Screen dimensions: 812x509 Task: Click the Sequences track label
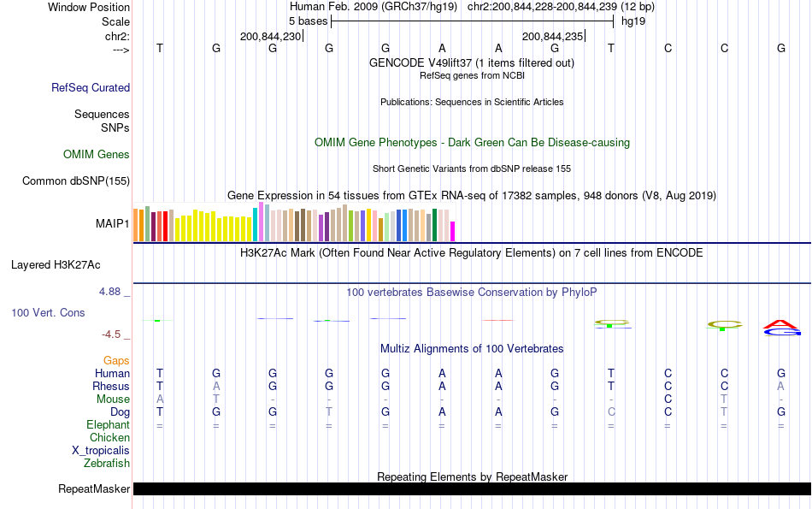pos(102,114)
